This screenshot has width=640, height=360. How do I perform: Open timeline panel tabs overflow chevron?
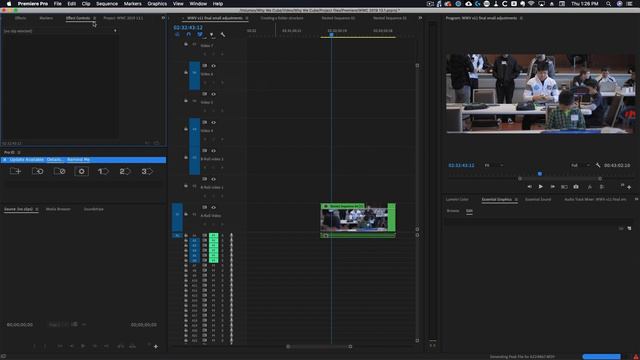[x=420, y=18]
